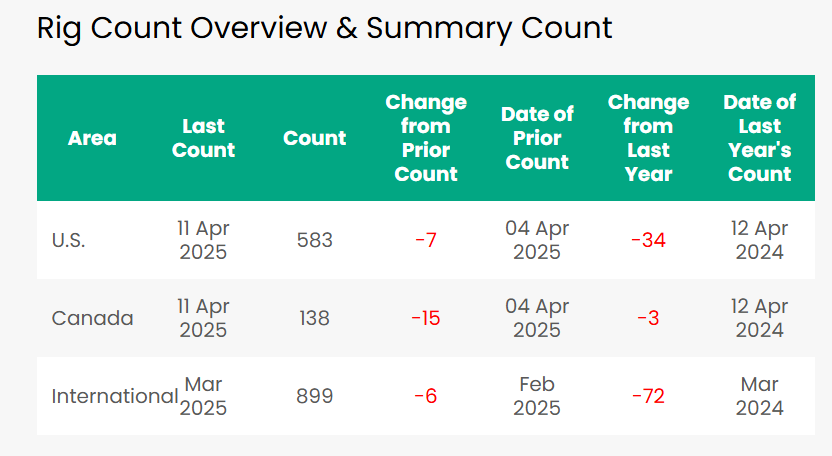Click the red -34 yearly change value
This screenshot has width=832, height=456.
(x=648, y=240)
